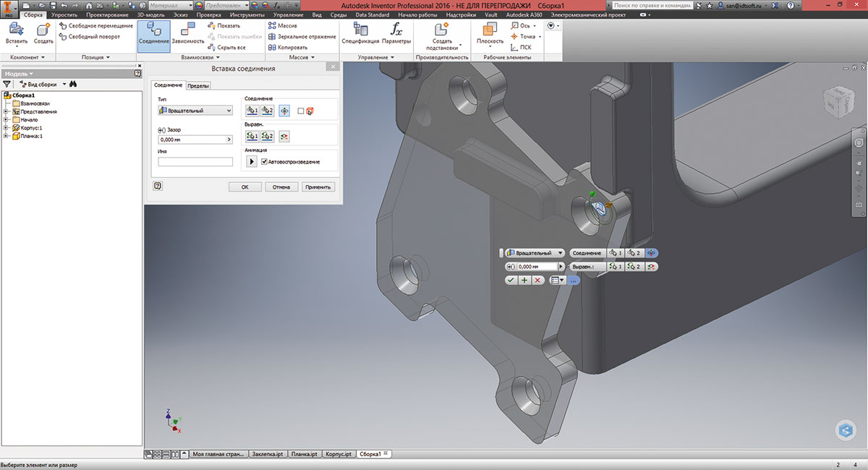Click red X cancel in mini-toolbar
The height and width of the screenshot is (470, 868).
pyautogui.click(x=537, y=280)
